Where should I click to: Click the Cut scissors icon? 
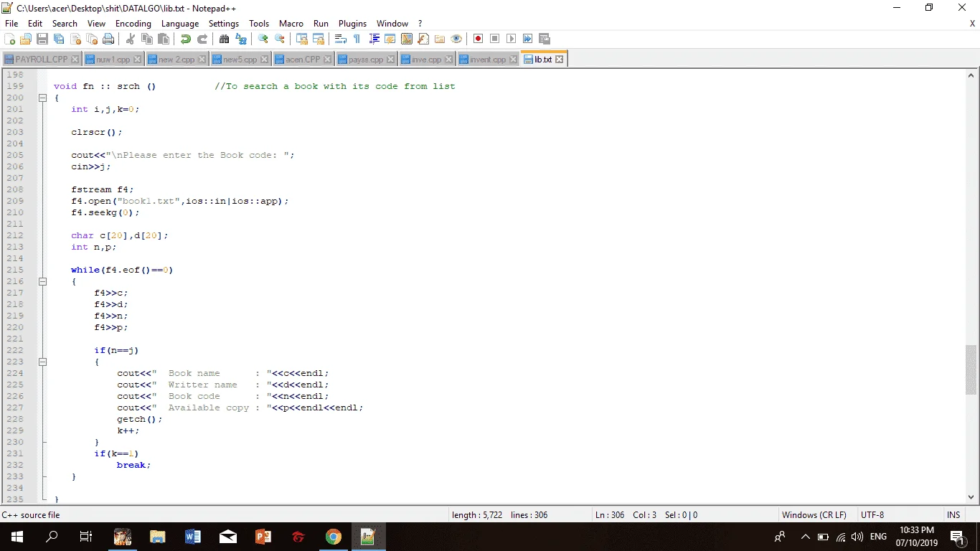pos(131,39)
